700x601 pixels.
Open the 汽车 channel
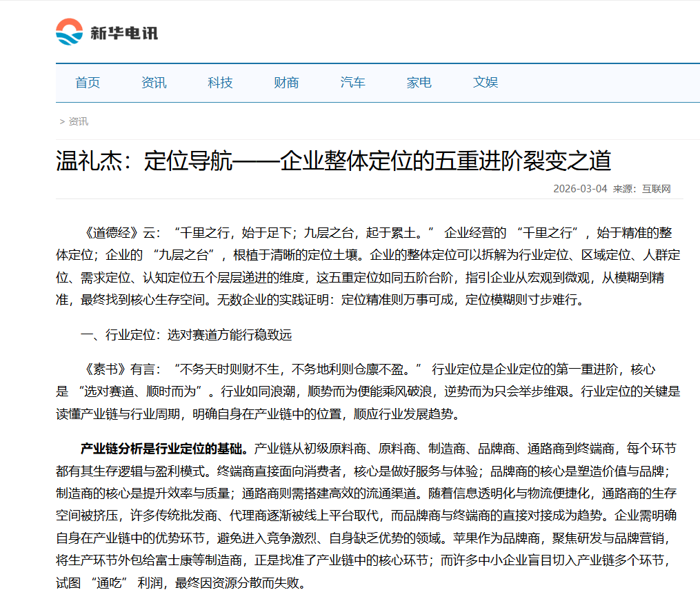click(x=352, y=82)
